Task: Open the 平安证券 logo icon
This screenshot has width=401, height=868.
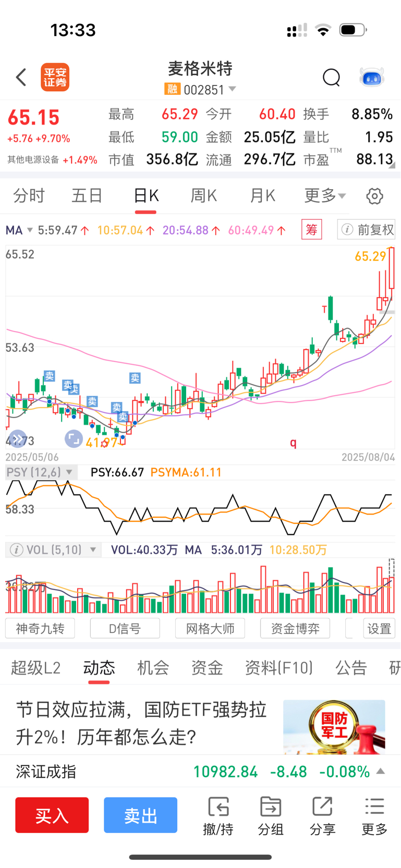Action: coord(55,78)
